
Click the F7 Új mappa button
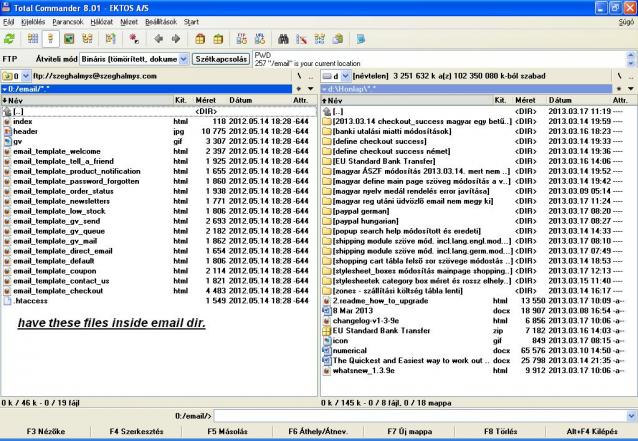(x=410, y=431)
